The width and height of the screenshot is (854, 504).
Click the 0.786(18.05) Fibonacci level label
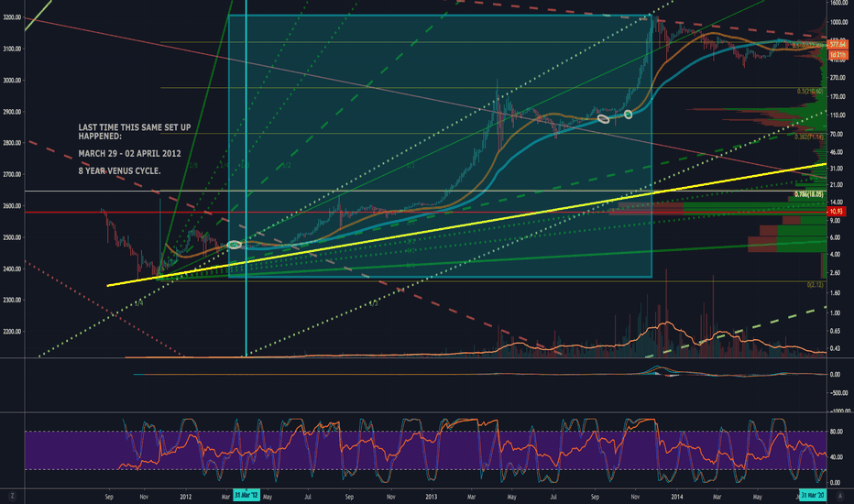coord(809,194)
